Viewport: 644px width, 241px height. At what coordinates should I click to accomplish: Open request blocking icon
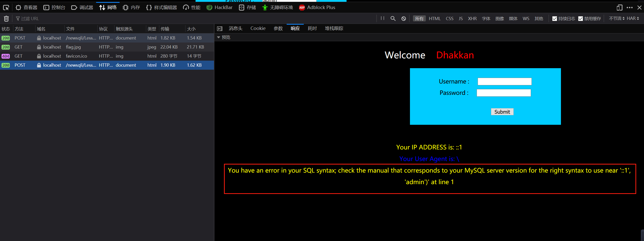tap(404, 19)
